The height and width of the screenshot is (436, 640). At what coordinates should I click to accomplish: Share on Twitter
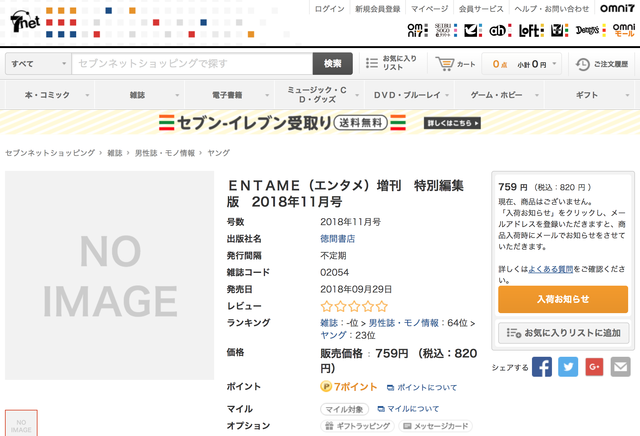[568, 367]
